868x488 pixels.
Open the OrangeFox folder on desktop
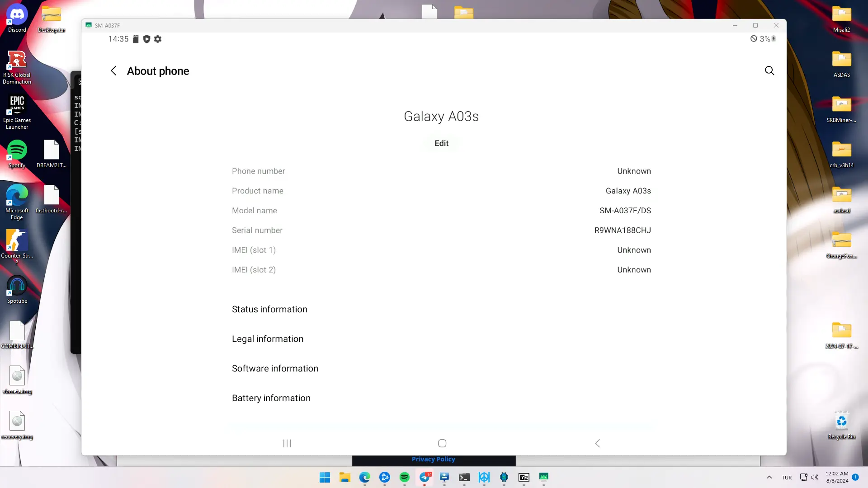842,244
